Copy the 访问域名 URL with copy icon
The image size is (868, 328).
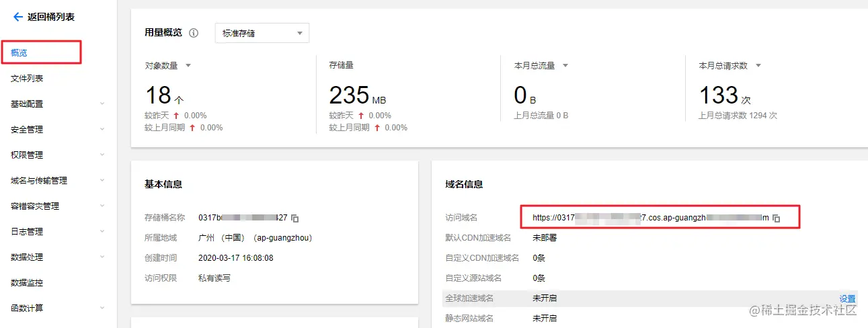pyautogui.click(x=776, y=218)
